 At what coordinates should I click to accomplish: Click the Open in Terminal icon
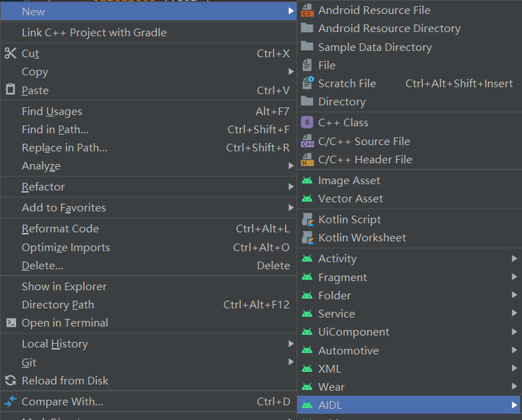point(11,322)
